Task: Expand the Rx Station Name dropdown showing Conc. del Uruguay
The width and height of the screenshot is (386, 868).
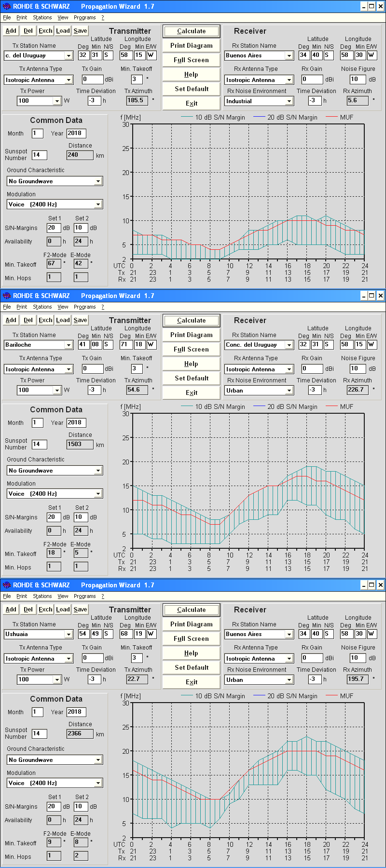Action: coord(289,345)
